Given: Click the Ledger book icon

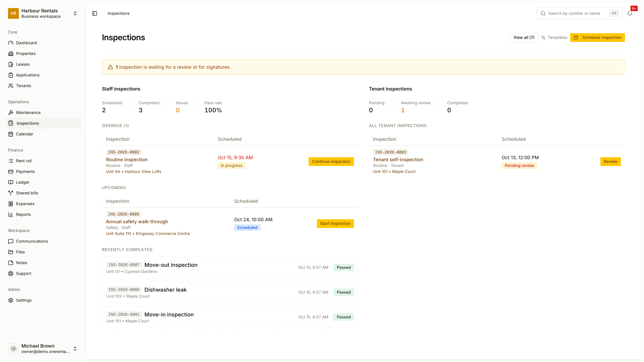Looking at the screenshot, I should click(x=11, y=182).
